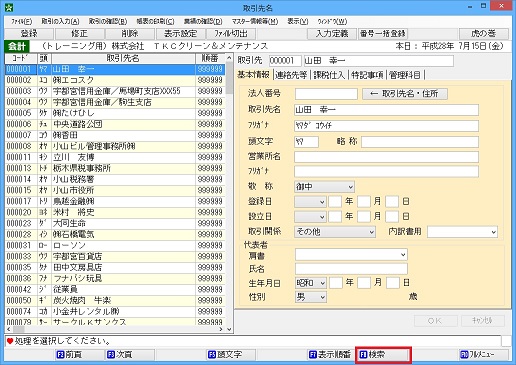Click the 頭文字 input field
The image size is (516, 365).
pos(306,142)
